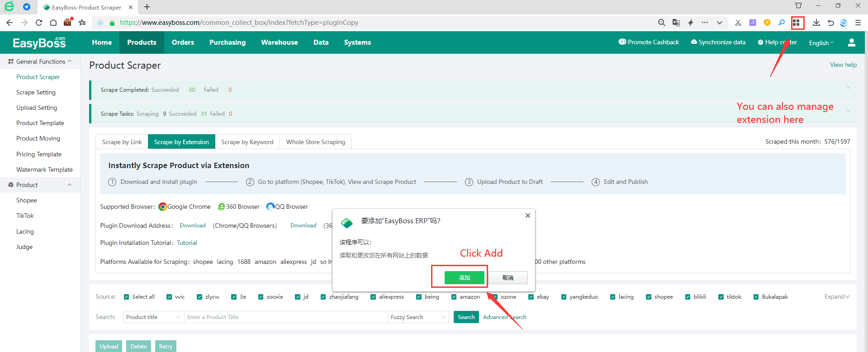Toggle the aliexpress source checkbox
Viewport: 868px width, 352px height.
click(x=373, y=297)
